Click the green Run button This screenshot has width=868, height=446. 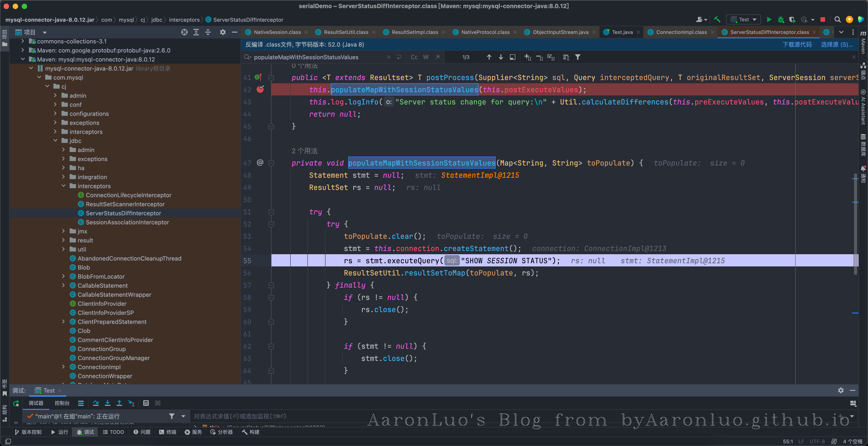point(769,19)
